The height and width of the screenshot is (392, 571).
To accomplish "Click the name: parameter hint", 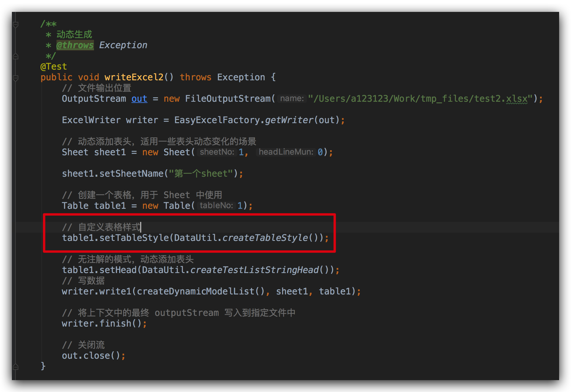I will 292,99.
